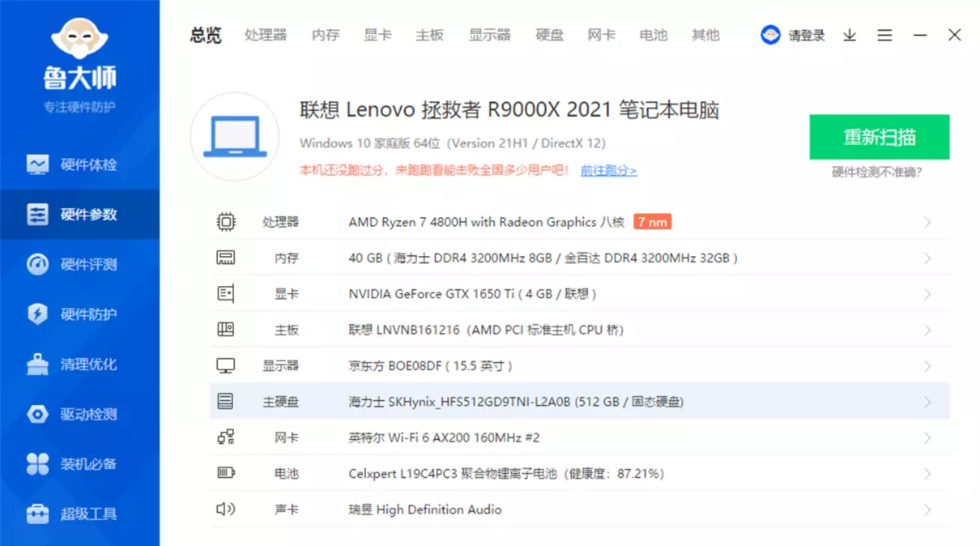The height and width of the screenshot is (546, 980).
Task: Click the 请登录 login text
Action: tap(807, 35)
